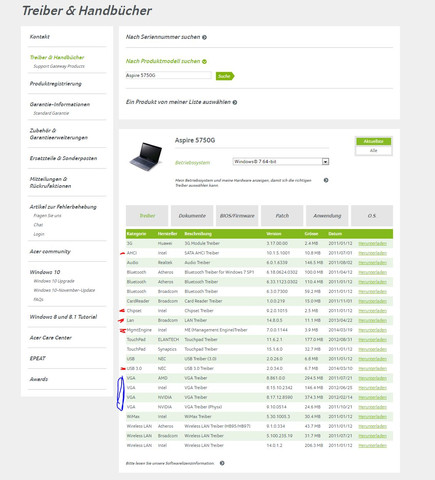This screenshot has height=480, width=435.
Task: Open Acer Care Center in the sidebar
Action: click(51, 338)
